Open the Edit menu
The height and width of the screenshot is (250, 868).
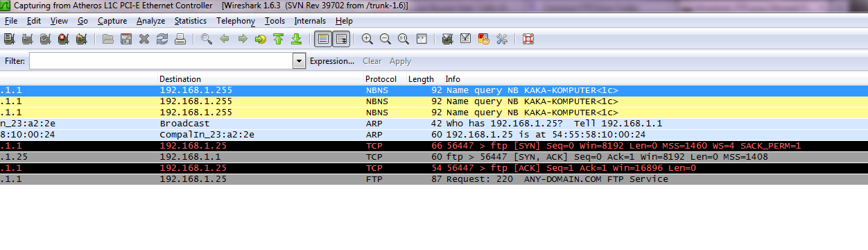click(34, 21)
